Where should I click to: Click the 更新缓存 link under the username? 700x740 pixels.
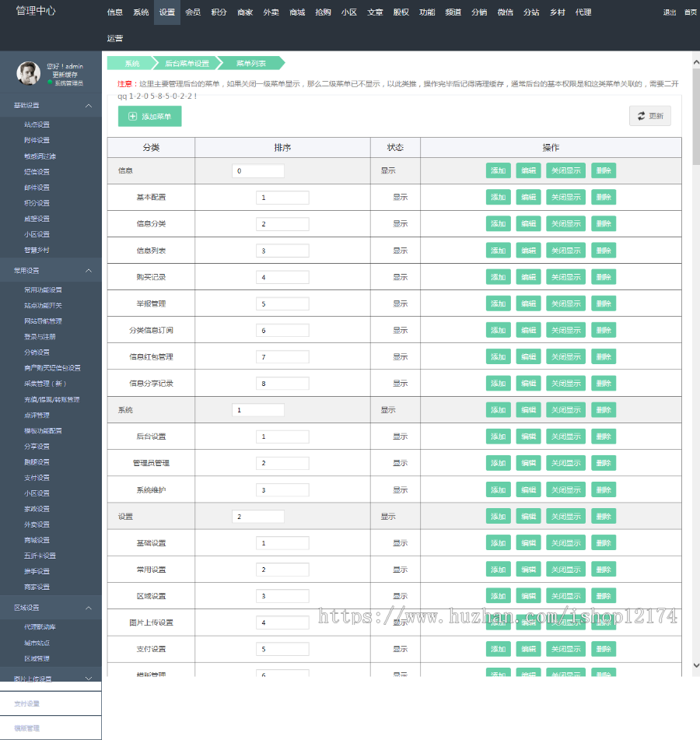tap(65, 74)
